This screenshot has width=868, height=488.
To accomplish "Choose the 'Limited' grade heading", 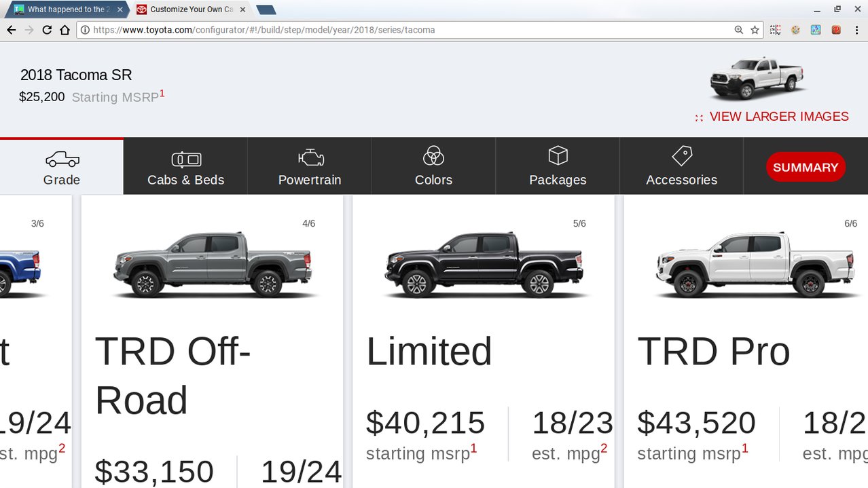I will pyautogui.click(x=429, y=352).
